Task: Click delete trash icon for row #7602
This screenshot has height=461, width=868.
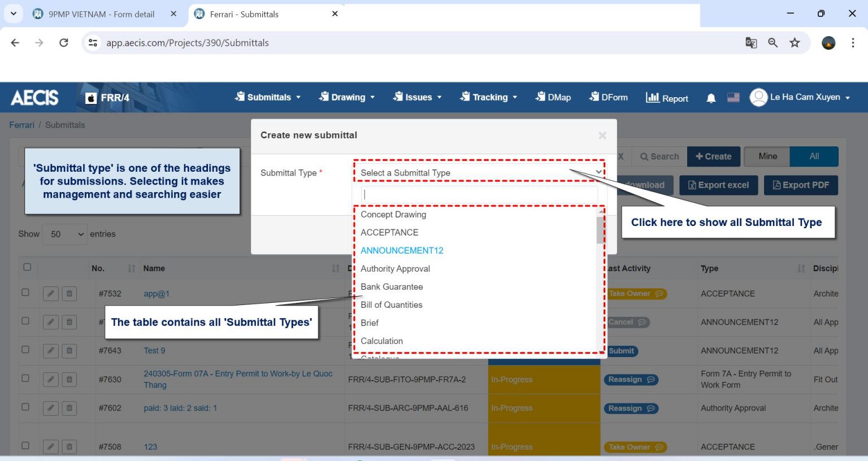Action: 69,408
